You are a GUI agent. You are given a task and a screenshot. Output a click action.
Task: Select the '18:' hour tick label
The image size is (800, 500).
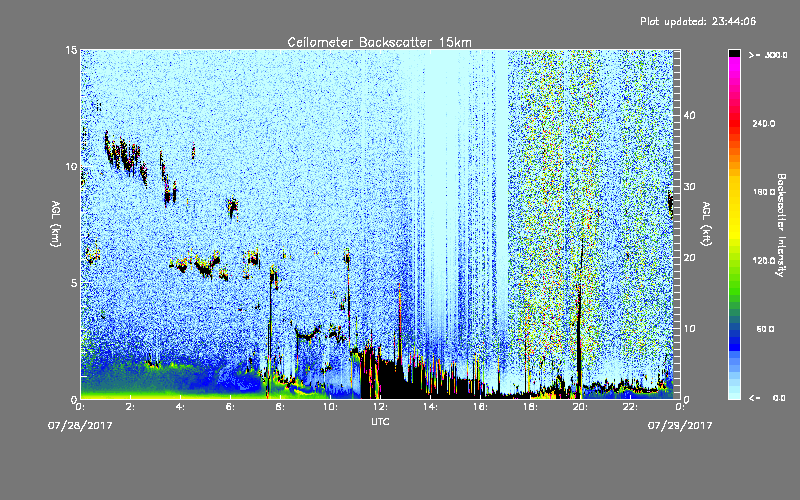(530, 407)
